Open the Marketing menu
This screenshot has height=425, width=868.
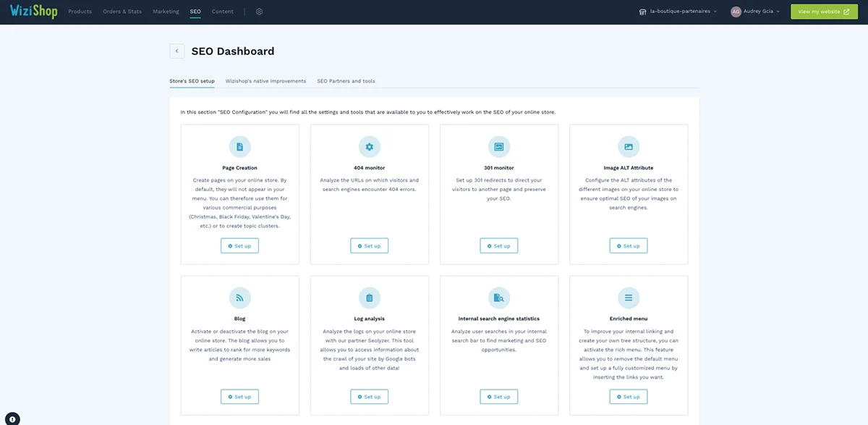(x=166, y=12)
